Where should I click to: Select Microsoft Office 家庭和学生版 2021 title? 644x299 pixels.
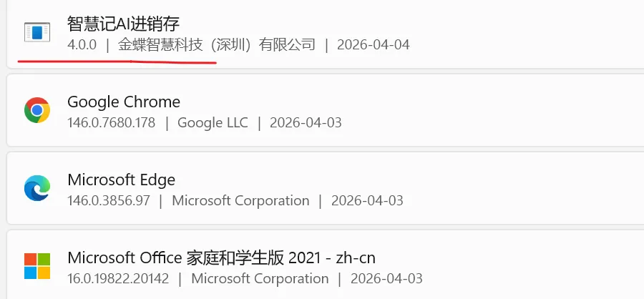pos(221,257)
